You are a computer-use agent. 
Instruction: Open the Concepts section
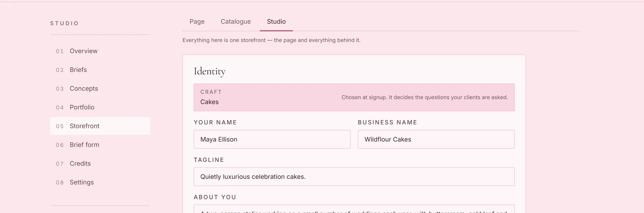(100, 88)
